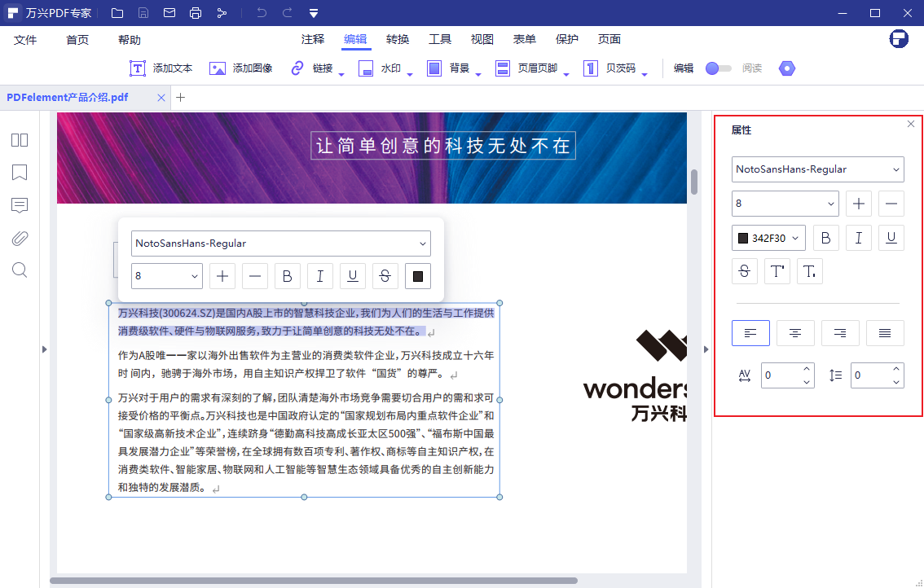Open page thumbnails panel in left sidebar

(19, 140)
